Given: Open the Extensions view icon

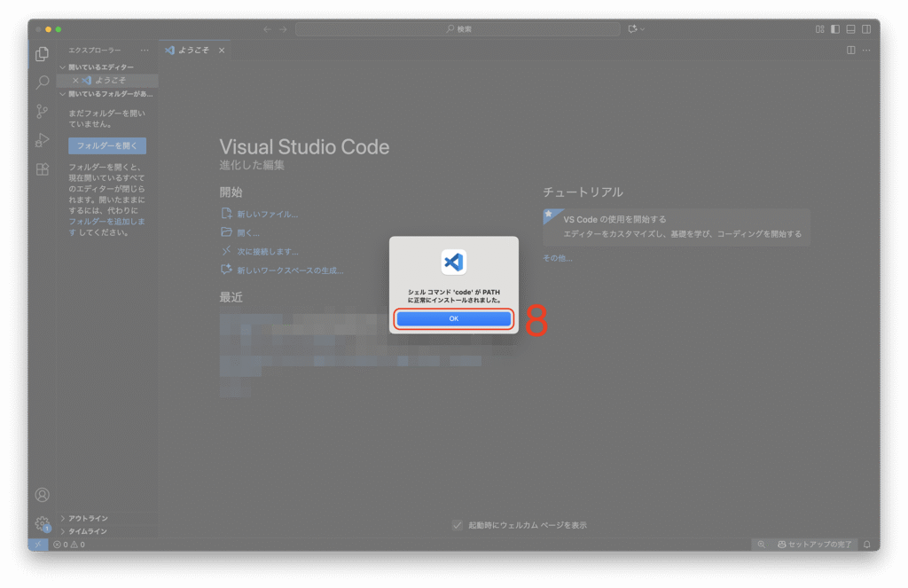Looking at the screenshot, I should 42,169.
